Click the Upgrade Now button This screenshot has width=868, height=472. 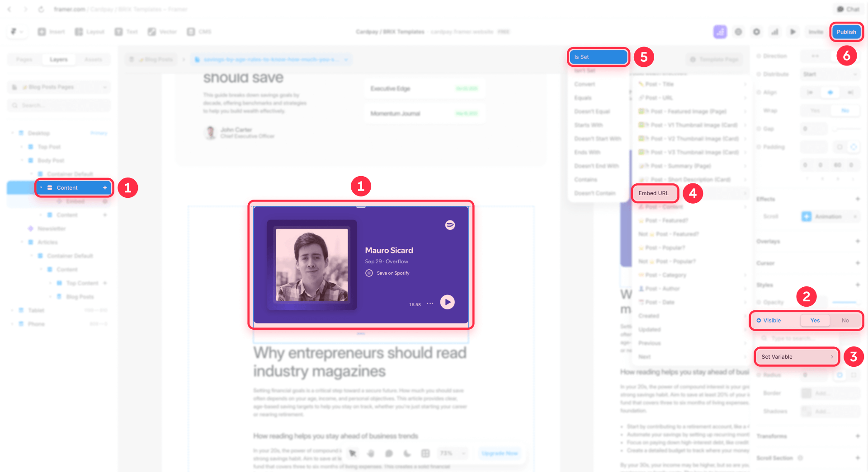coord(500,453)
